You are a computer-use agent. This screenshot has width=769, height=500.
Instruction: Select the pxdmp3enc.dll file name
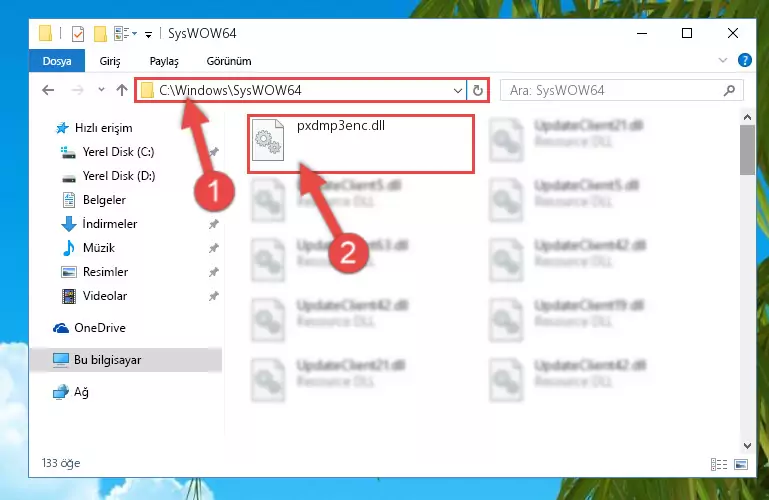tap(341, 125)
